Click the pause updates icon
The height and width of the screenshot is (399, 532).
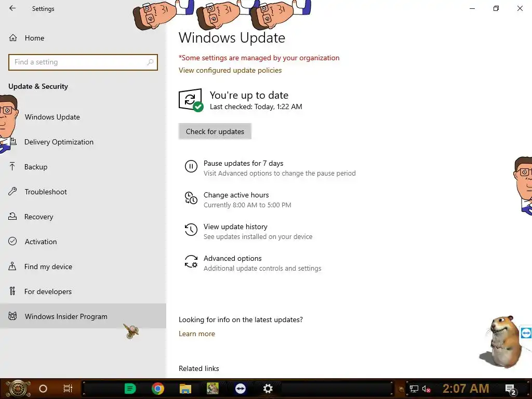tap(191, 166)
